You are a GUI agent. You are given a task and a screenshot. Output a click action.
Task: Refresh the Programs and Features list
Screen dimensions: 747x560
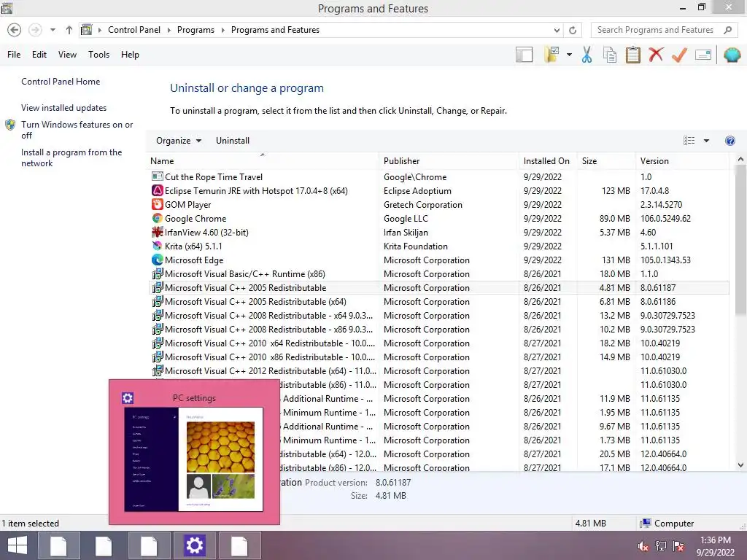(x=573, y=30)
